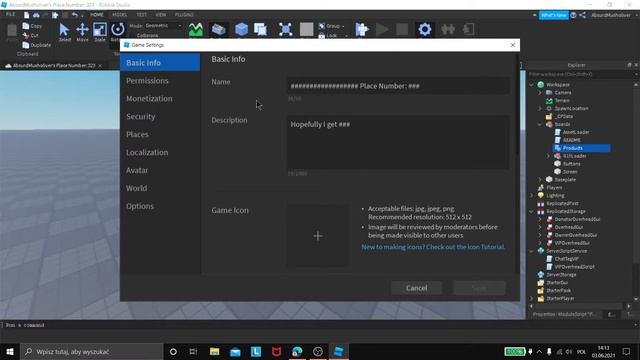Select StarterGui in Explorer
Viewport: 640px width, 360px height.
[557, 282]
